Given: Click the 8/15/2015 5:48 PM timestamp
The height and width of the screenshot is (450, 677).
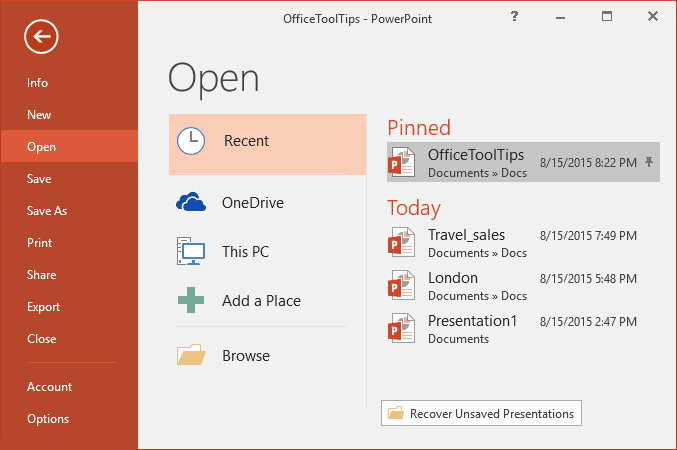Looking at the screenshot, I should click(x=588, y=279).
